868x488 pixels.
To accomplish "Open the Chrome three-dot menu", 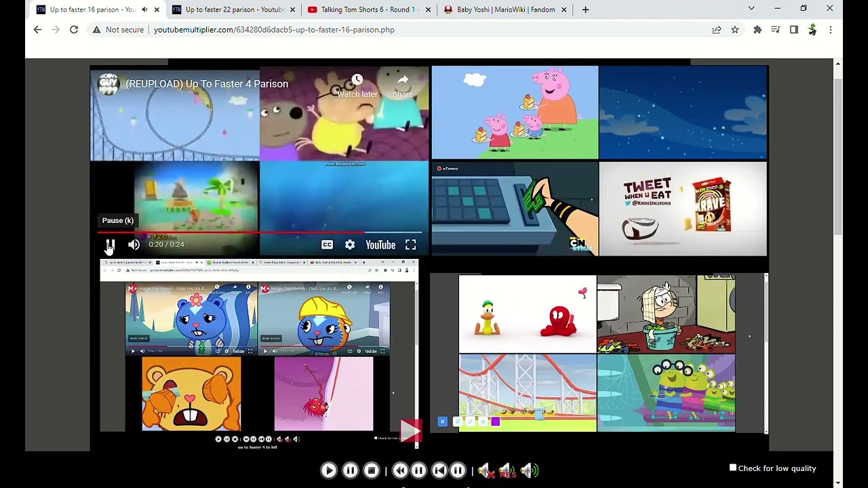I will pos(831,30).
